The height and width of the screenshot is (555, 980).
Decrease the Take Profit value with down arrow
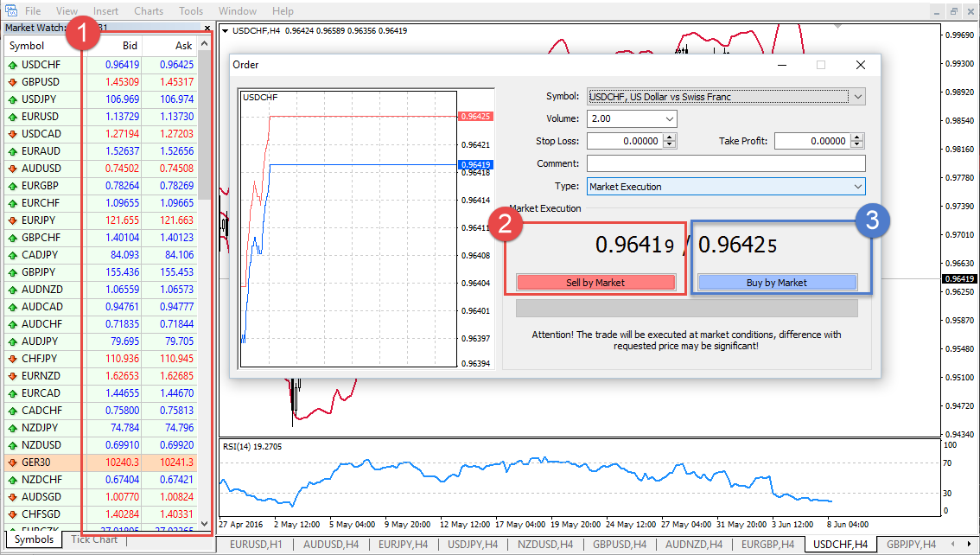(x=857, y=144)
